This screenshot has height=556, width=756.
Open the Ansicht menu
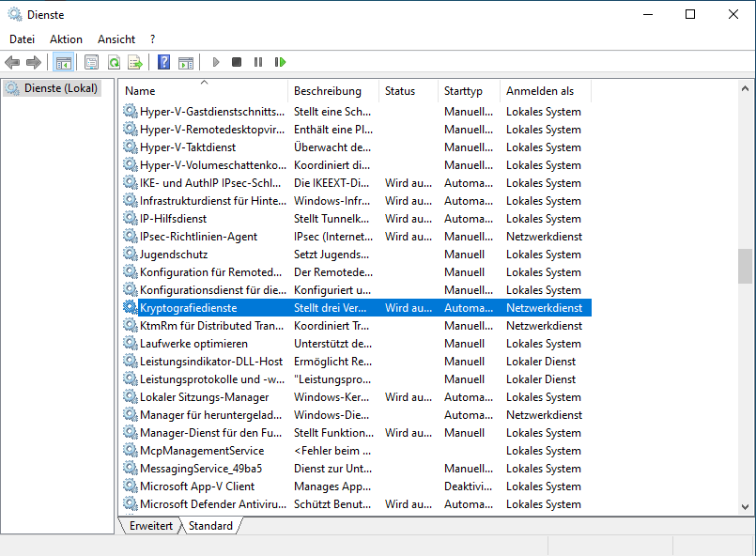tap(116, 39)
